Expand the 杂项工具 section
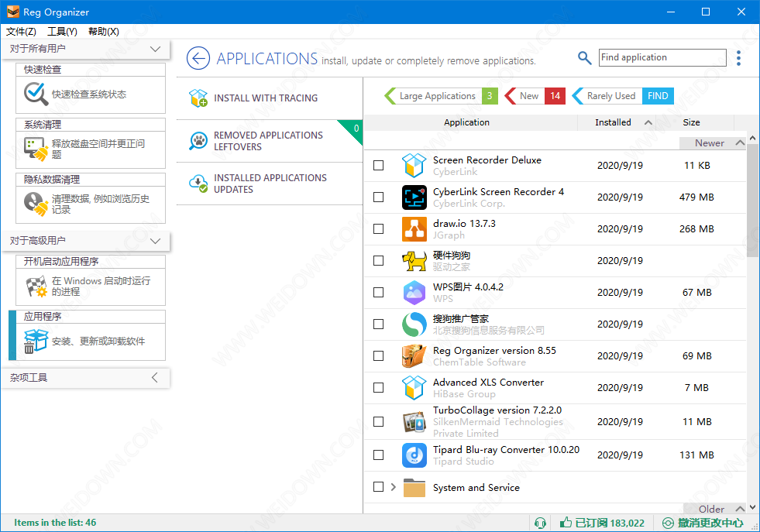Screen dimensions: 760x532 [155, 377]
